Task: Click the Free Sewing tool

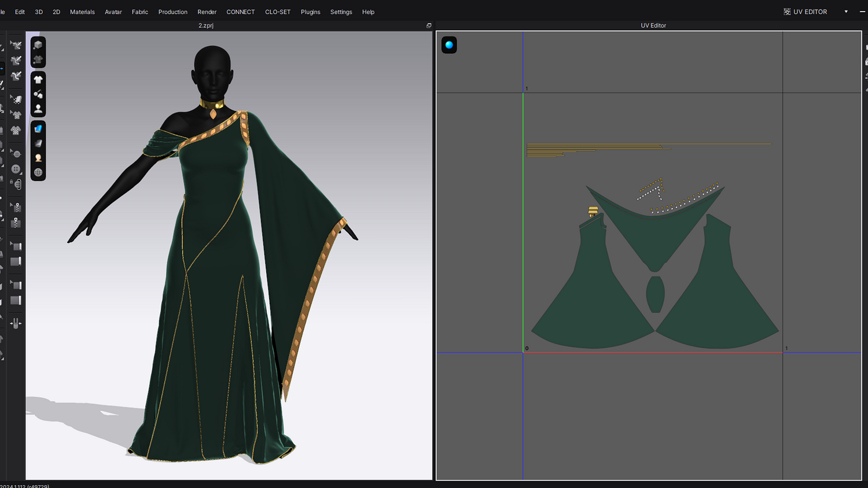Action: click(x=16, y=76)
